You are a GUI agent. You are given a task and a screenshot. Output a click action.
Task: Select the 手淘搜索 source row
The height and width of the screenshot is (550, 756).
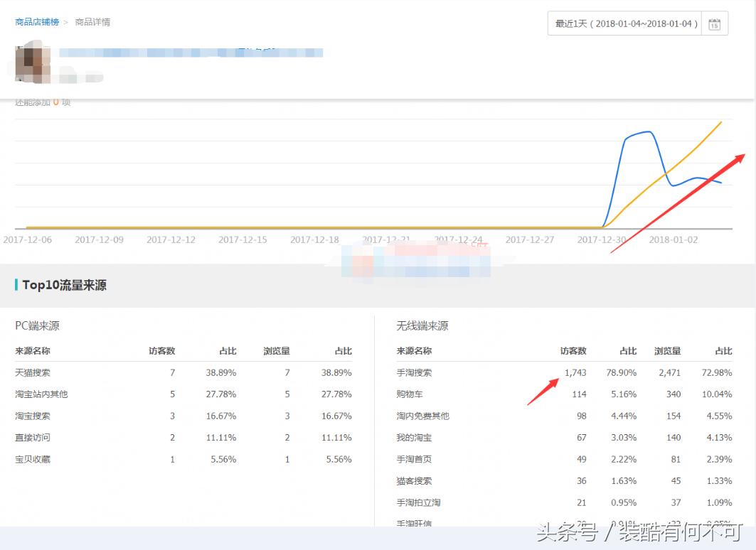click(414, 372)
